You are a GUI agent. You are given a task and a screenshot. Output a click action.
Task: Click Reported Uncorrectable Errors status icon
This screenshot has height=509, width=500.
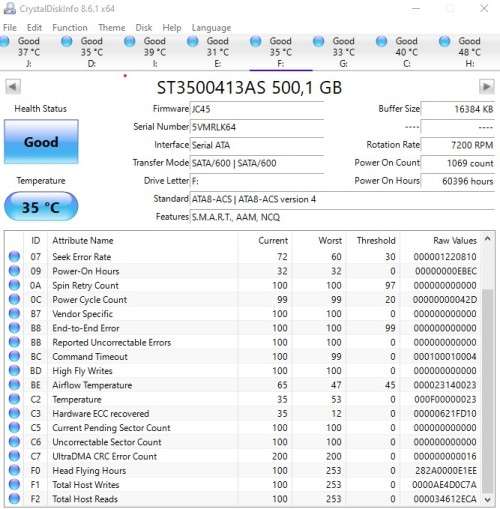(x=14, y=342)
